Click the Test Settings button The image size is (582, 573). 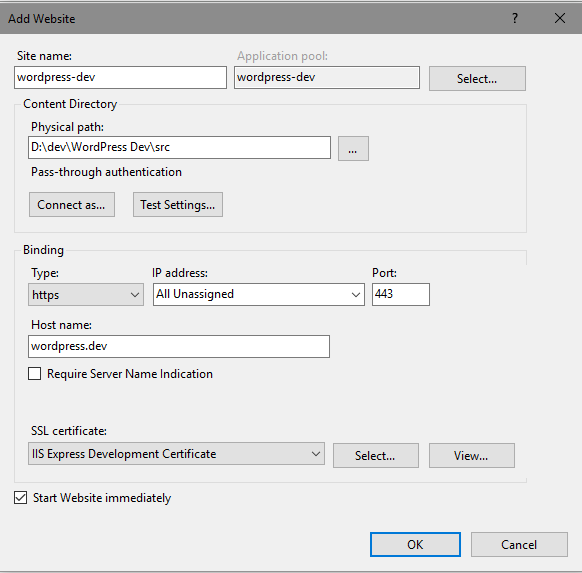178,204
